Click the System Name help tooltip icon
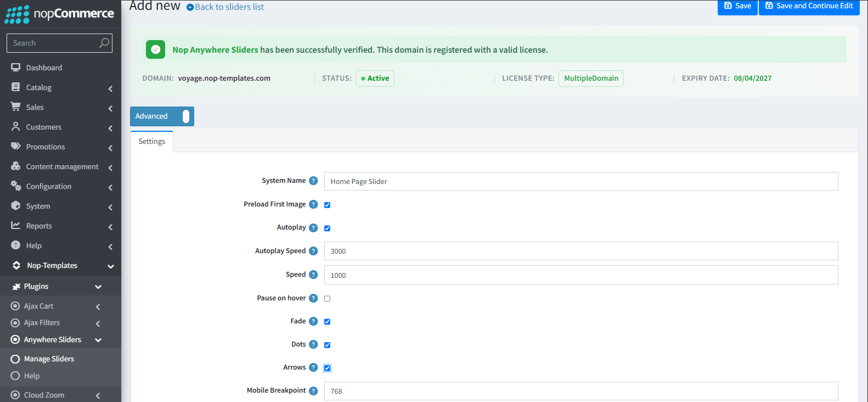This screenshot has width=868, height=402. 313,181
